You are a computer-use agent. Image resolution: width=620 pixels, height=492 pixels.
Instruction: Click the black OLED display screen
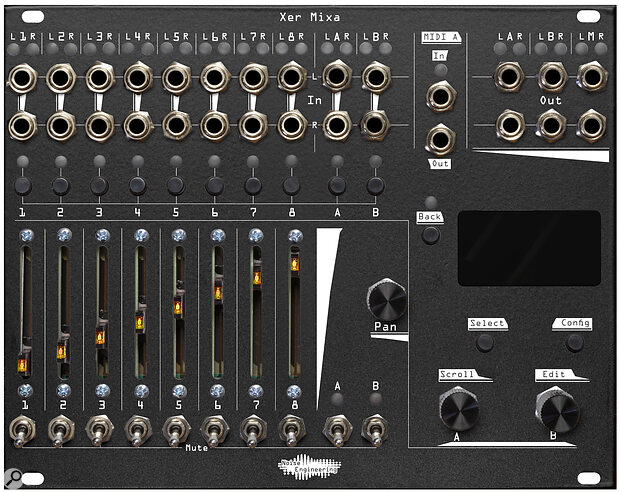coord(528,248)
